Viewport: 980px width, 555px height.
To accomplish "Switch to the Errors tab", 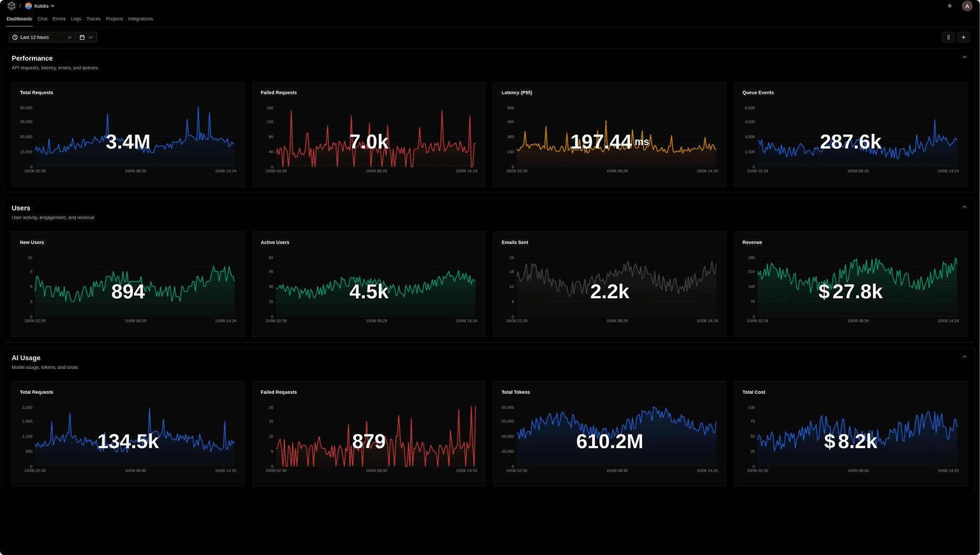I will click(x=59, y=19).
